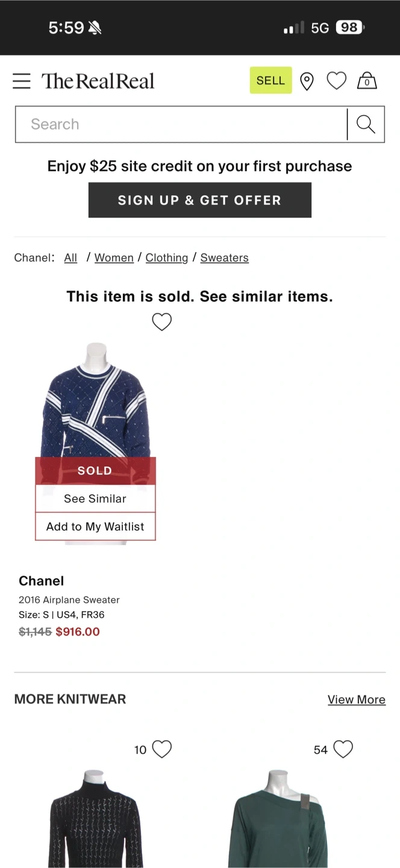Open the shopping bag icon
Image resolution: width=400 pixels, height=868 pixels.
click(367, 81)
